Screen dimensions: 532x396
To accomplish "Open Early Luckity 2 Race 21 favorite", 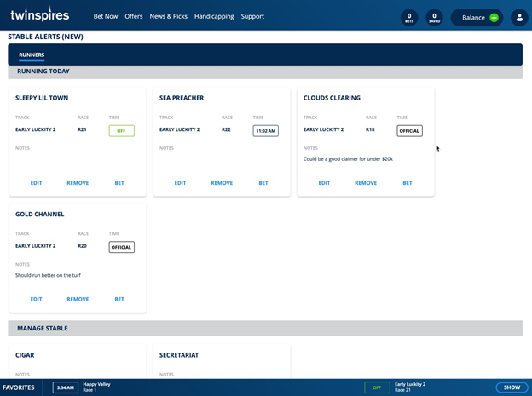I will coord(410,387).
